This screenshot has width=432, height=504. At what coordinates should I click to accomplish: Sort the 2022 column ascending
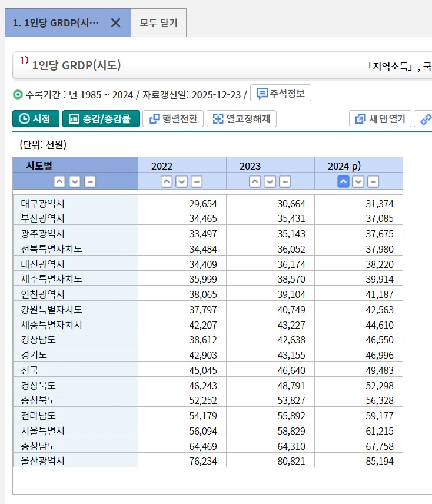point(167,181)
